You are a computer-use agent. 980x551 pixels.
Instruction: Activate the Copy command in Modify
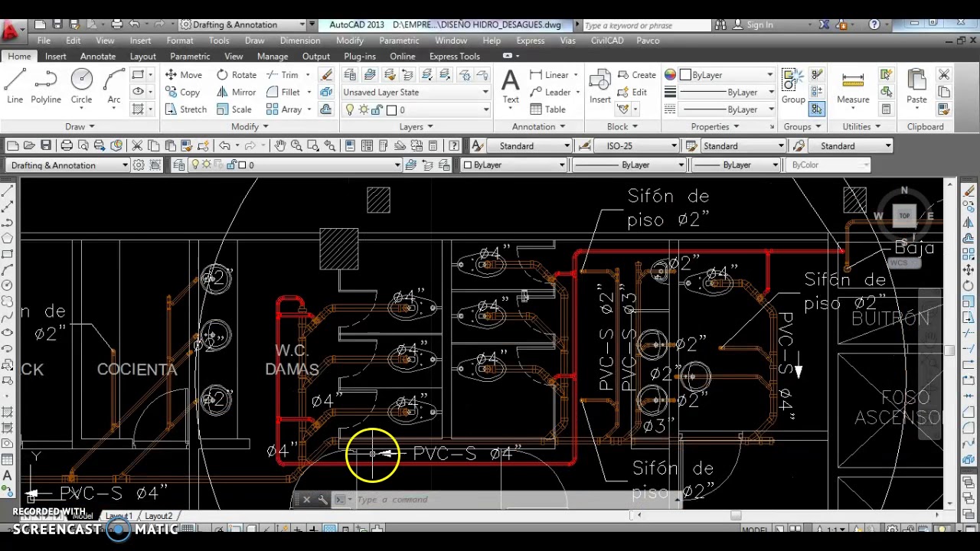pyautogui.click(x=182, y=92)
